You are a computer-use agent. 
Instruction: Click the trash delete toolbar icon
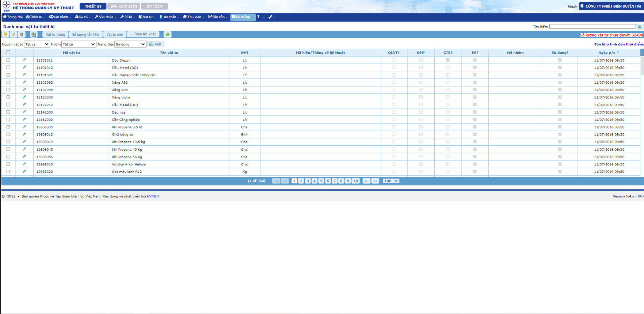(x=22, y=34)
